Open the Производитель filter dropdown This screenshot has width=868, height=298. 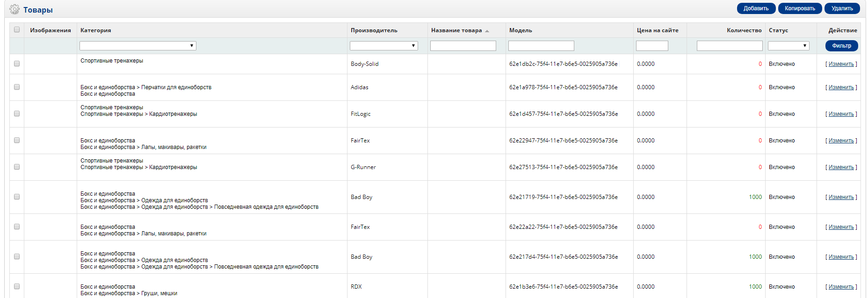point(384,46)
